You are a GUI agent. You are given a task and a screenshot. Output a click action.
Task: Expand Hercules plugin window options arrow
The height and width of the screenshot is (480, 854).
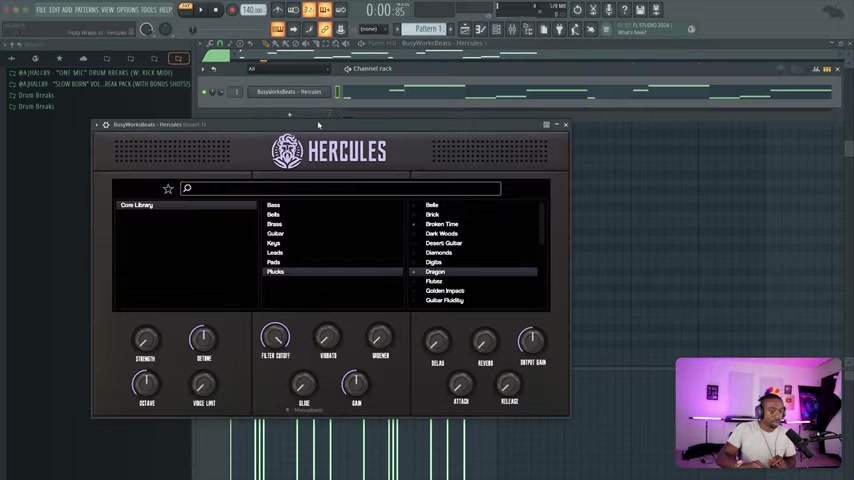97,125
